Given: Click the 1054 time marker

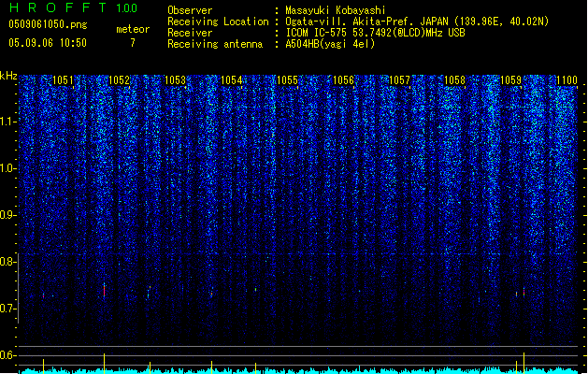Looking at the screenshot, I should pos(232,80).
